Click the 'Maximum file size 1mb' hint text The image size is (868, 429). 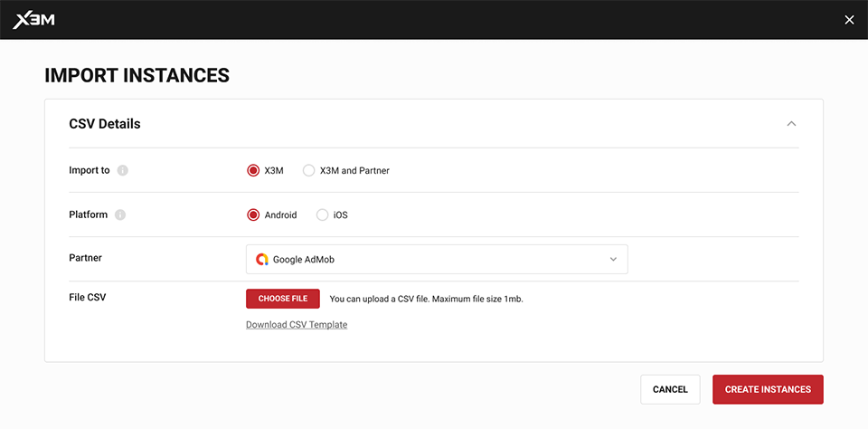point(477,299)
